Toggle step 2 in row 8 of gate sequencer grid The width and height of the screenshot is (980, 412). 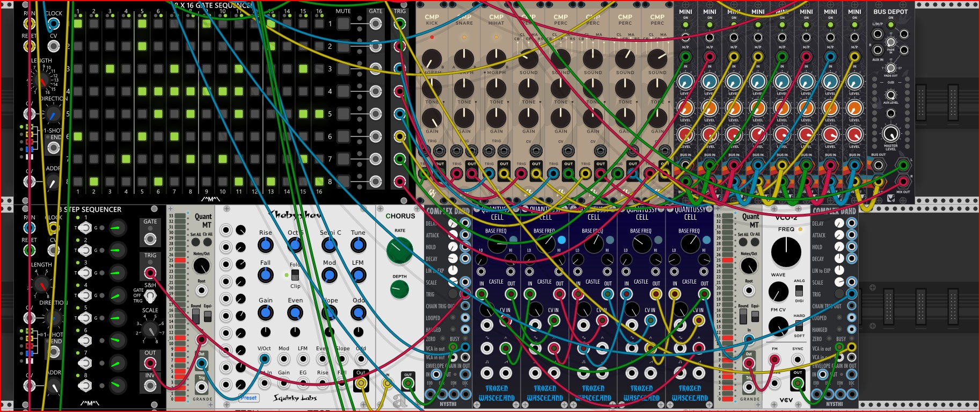(x=94, y=182)
